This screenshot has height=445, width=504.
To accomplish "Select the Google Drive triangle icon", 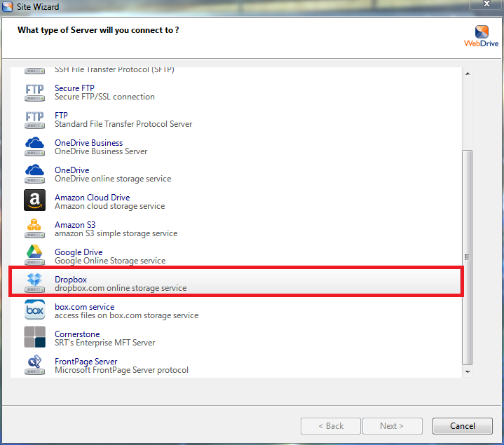I will [34, 256].
